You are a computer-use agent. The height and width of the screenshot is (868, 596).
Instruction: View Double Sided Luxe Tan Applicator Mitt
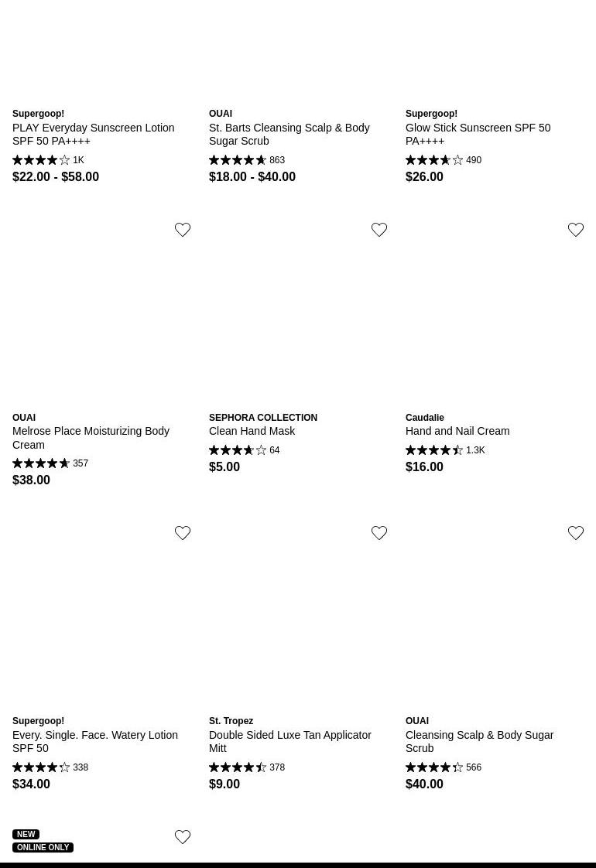[289, 741]
